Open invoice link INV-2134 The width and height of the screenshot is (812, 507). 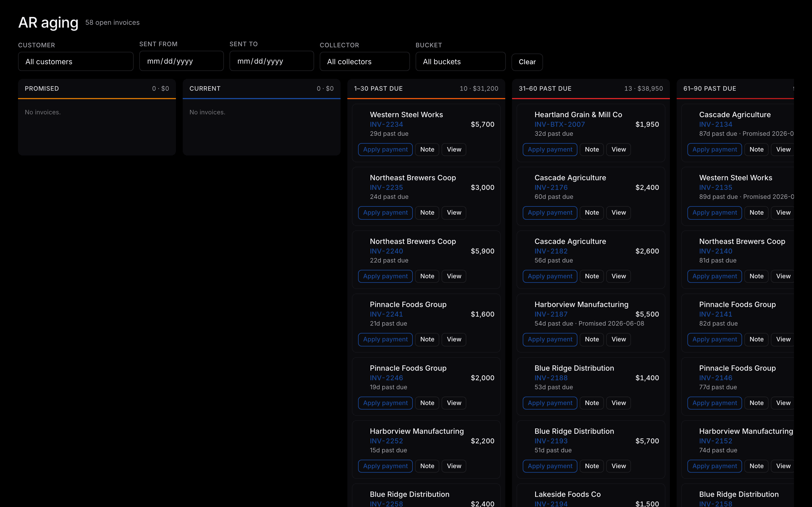pyautogui.click(x=715, y=124)
